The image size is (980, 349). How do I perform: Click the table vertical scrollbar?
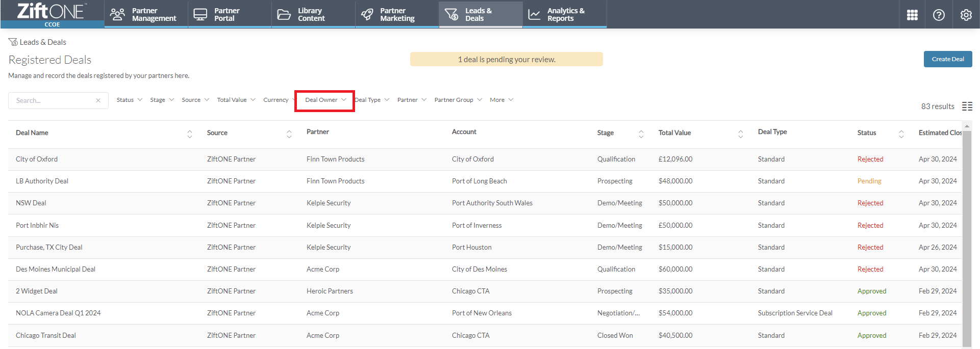[x=967, y=239]
